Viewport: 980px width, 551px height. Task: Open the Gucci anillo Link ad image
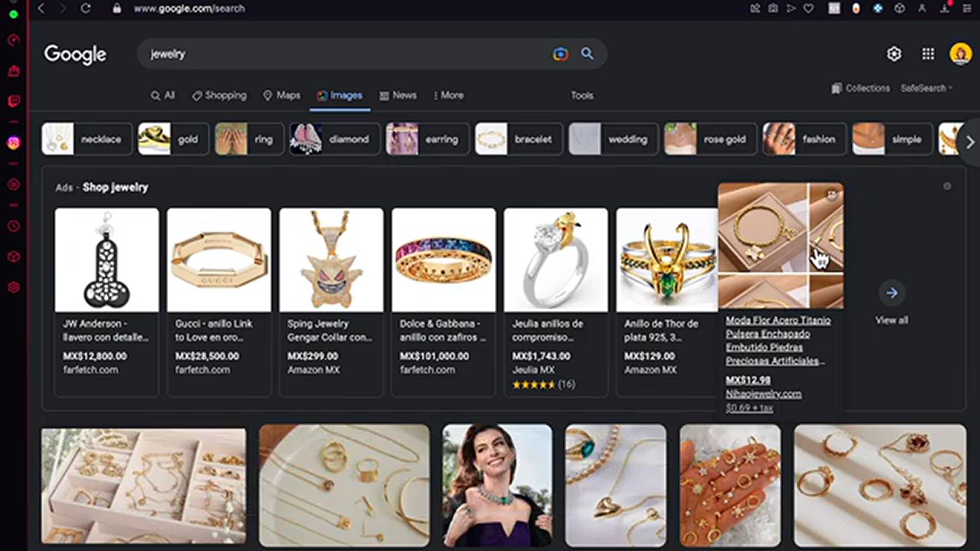(x=219, y=260)
